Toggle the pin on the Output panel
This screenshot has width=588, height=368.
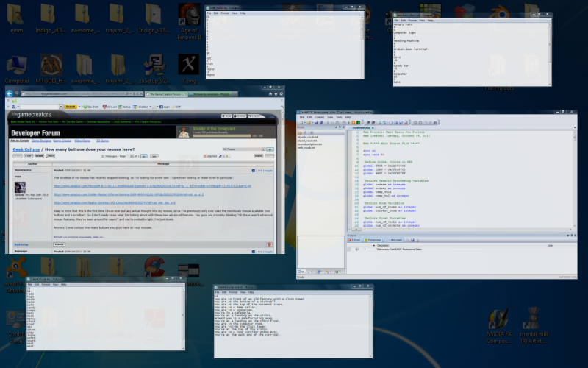coord(572,235)
